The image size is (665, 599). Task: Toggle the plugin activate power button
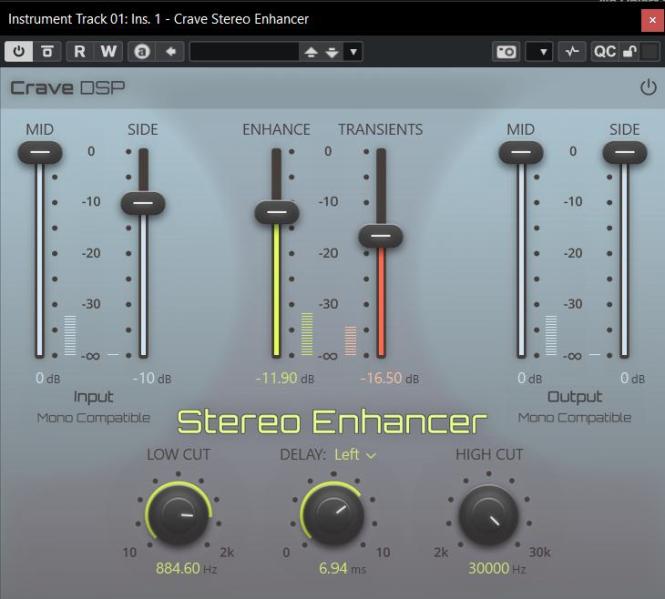click(19, 52)
